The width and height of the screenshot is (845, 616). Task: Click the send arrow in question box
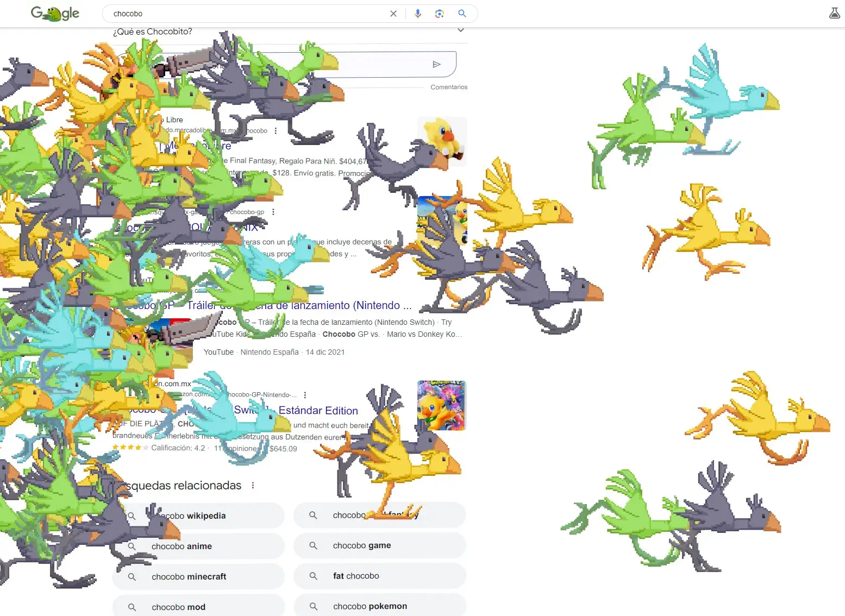[x=436, y=64]
